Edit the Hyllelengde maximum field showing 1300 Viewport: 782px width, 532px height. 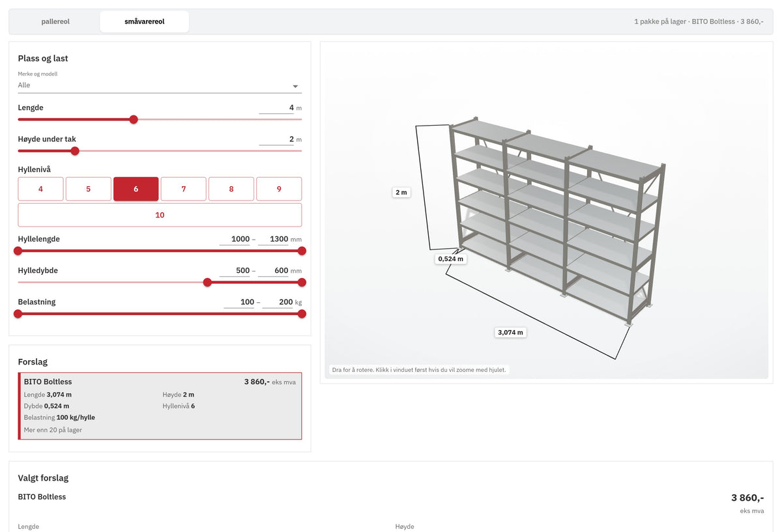click(273, 239)
